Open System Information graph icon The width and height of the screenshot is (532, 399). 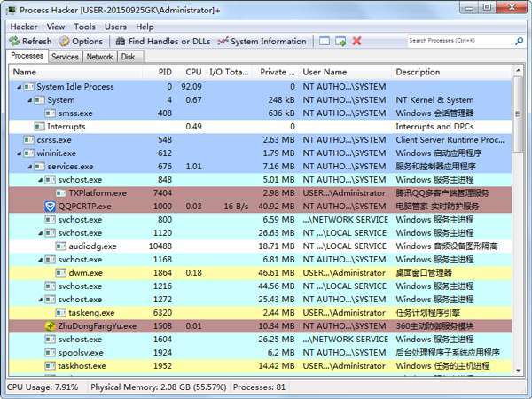point(223,42)
